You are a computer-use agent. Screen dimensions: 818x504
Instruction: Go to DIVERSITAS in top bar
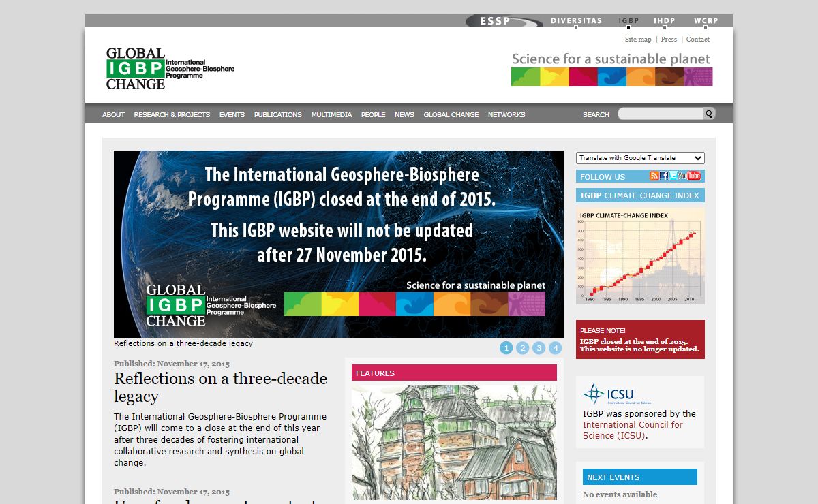[576, 21]
